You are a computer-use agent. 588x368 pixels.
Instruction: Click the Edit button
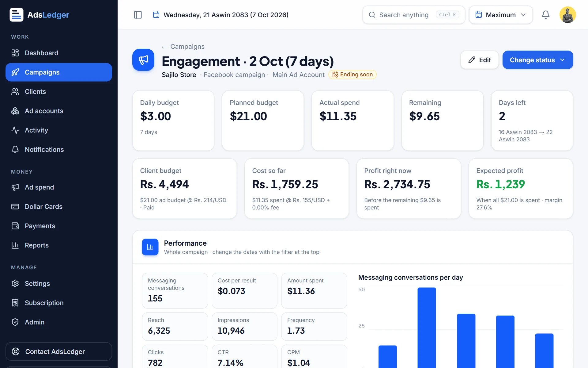[480, 60]
